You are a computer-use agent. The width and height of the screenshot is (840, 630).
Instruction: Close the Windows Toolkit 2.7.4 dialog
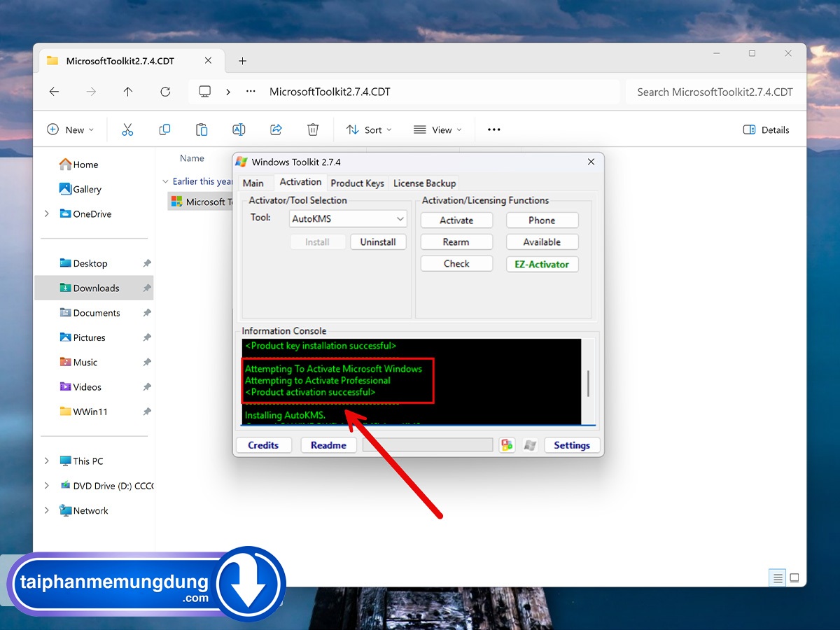591,162
